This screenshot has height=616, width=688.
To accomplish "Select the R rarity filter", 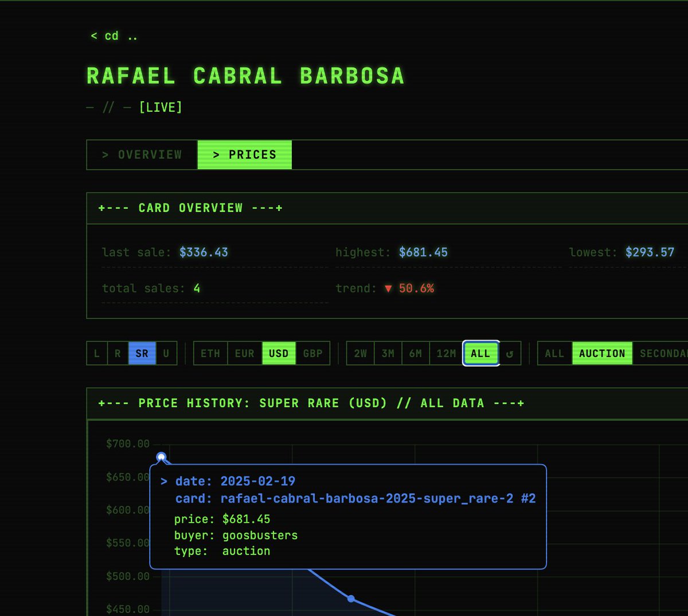I will pyautogui.click(x=118, y=353).
